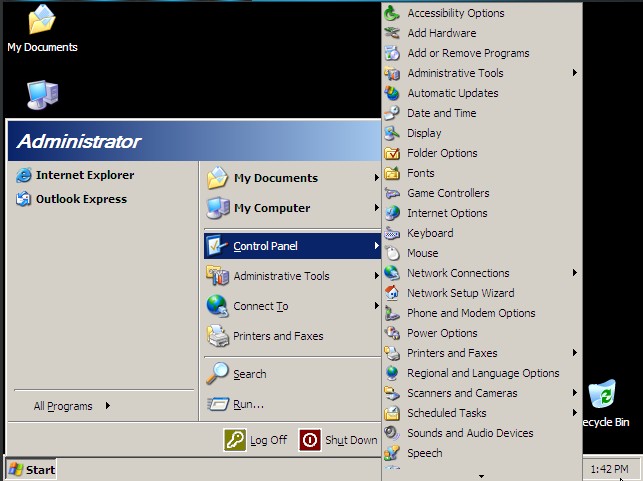This screenshot has width=643, height=481.
Task: Click the Add or Remove Programs icon
Action: [x=392, y=53]
